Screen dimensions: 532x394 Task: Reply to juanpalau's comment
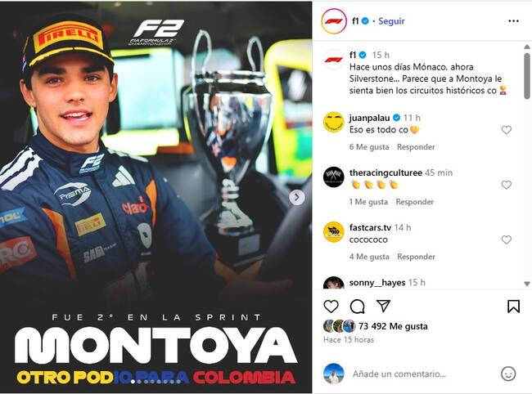[x=416, y=147]
